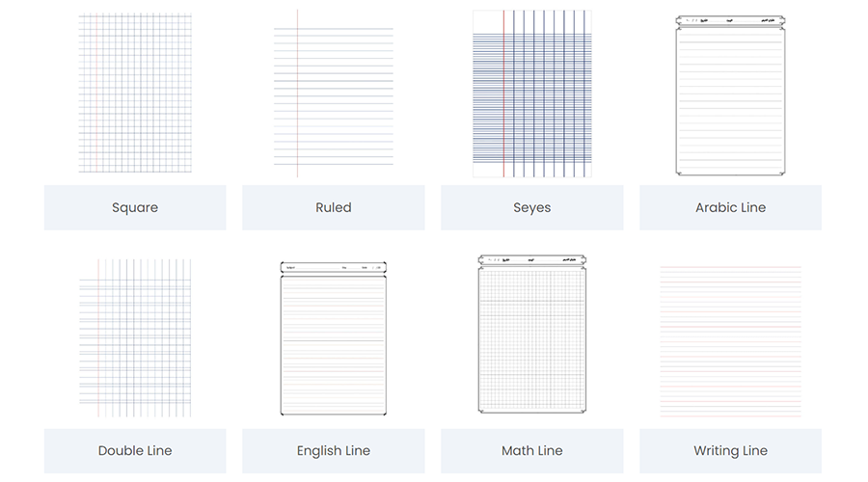Click the Math Line label button
This screenshot has height=482, width=868.
tap(531, 450)
